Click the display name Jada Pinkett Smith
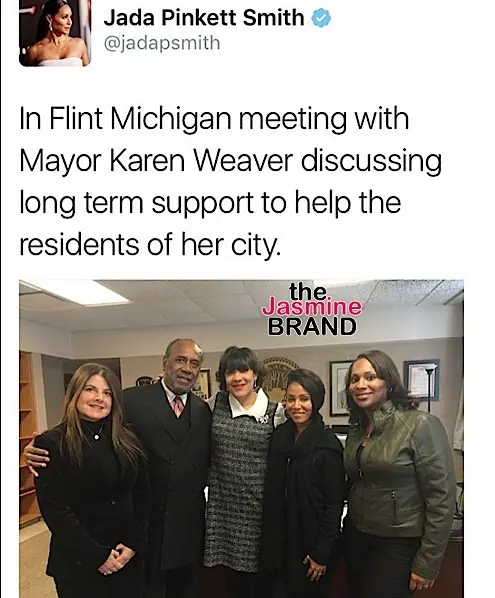The image size is (495, 598). point(204,18)
